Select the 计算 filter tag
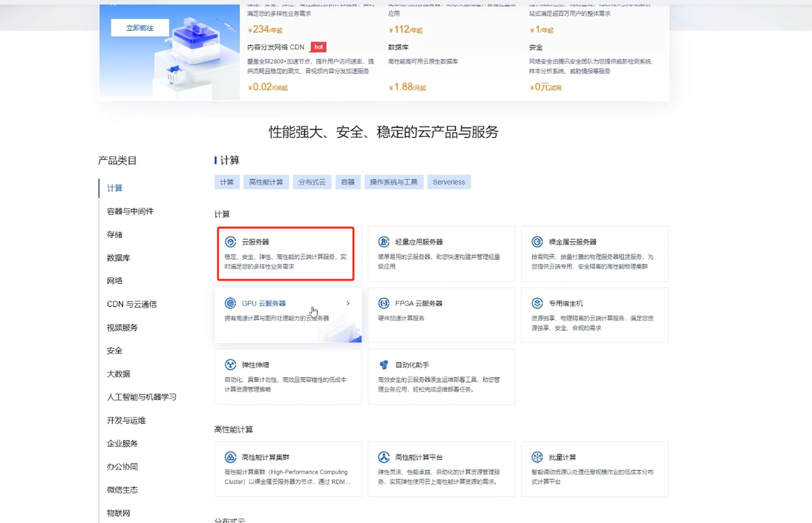812x523 pixels. 227,182
